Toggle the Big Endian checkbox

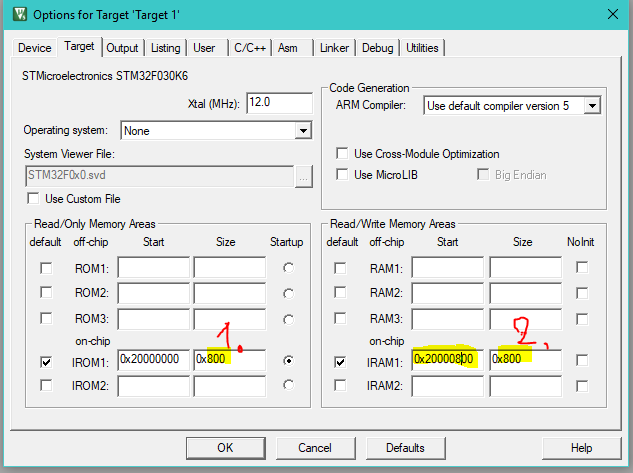coord(483,174)
